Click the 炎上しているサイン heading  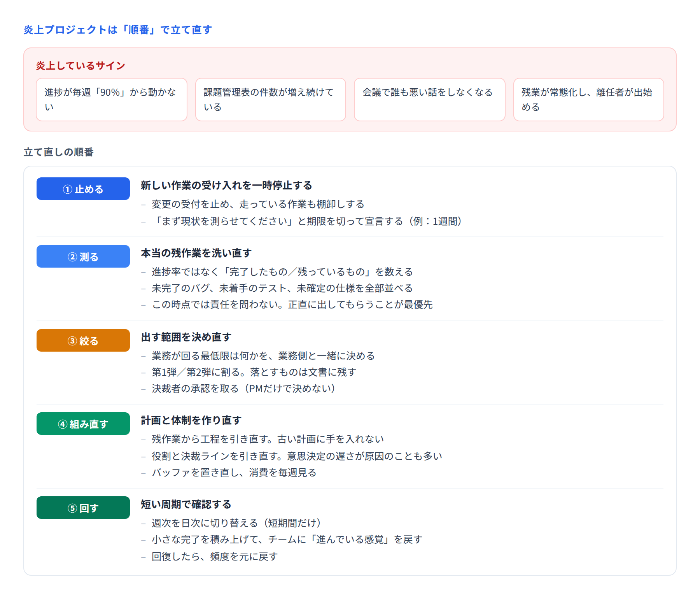pos(80,65)
